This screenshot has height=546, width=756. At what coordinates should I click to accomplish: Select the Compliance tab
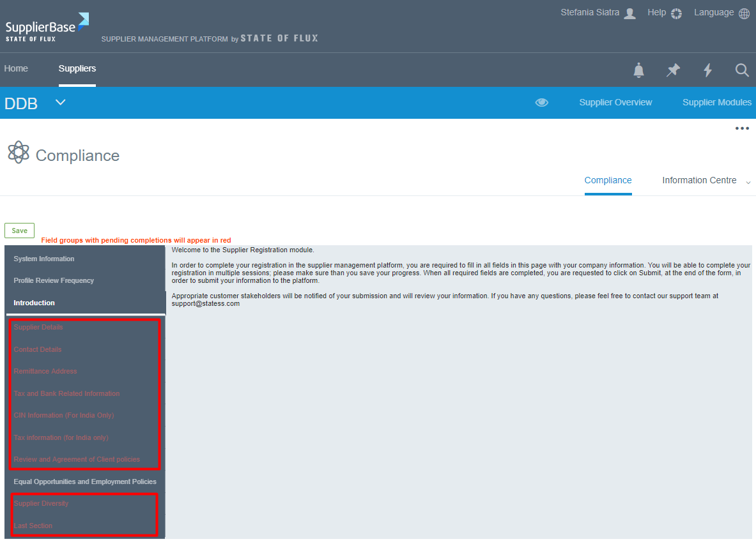(x=608, y=180)
